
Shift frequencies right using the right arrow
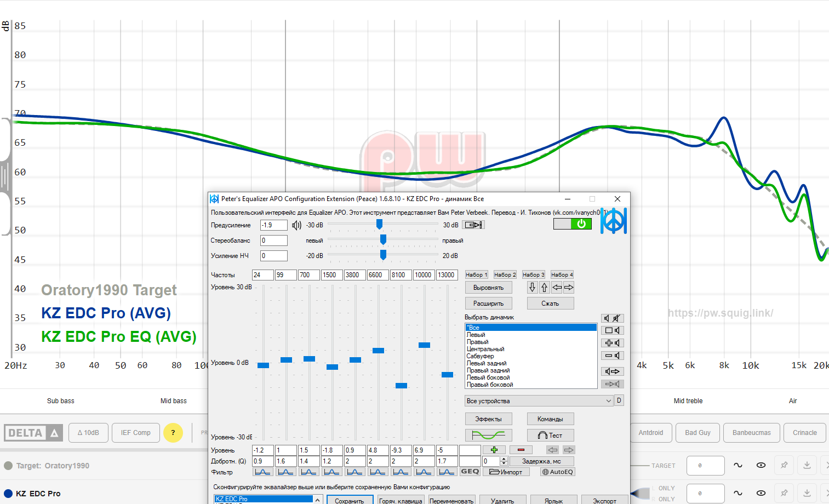[x=569, y=287]
